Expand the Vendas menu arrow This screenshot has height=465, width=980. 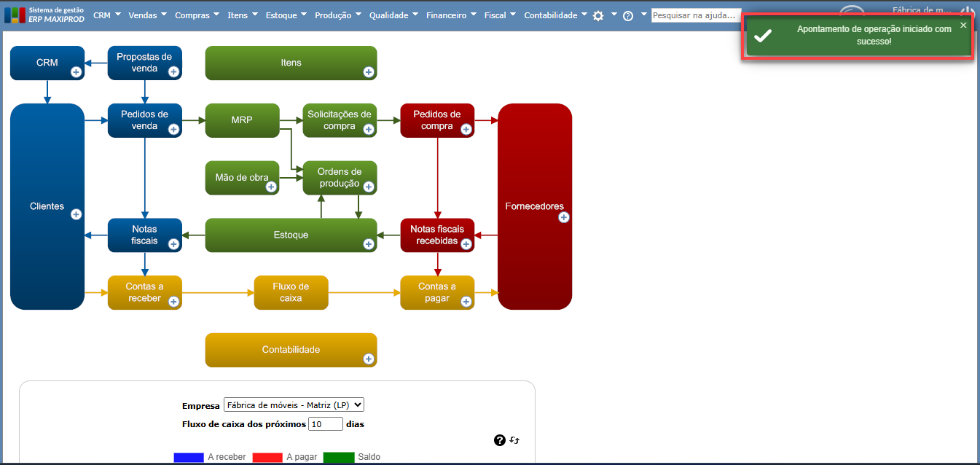coord(163,14)
